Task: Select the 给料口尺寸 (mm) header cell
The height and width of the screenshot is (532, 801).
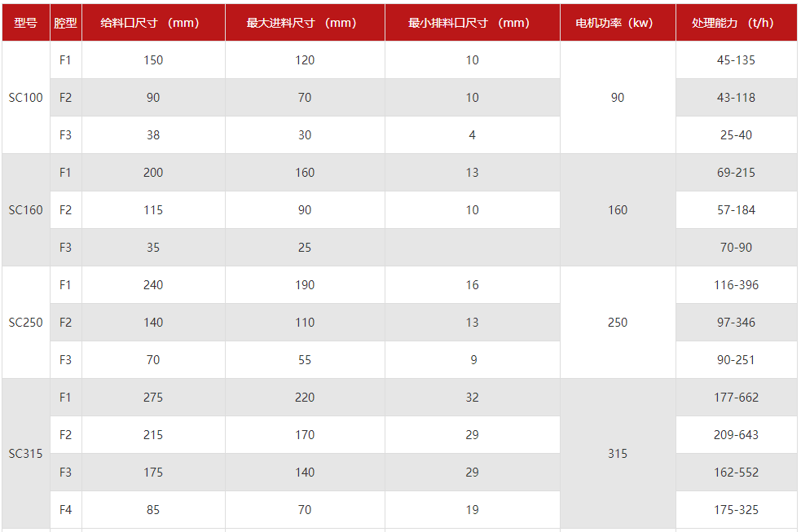Action: [x=153, y=23]
